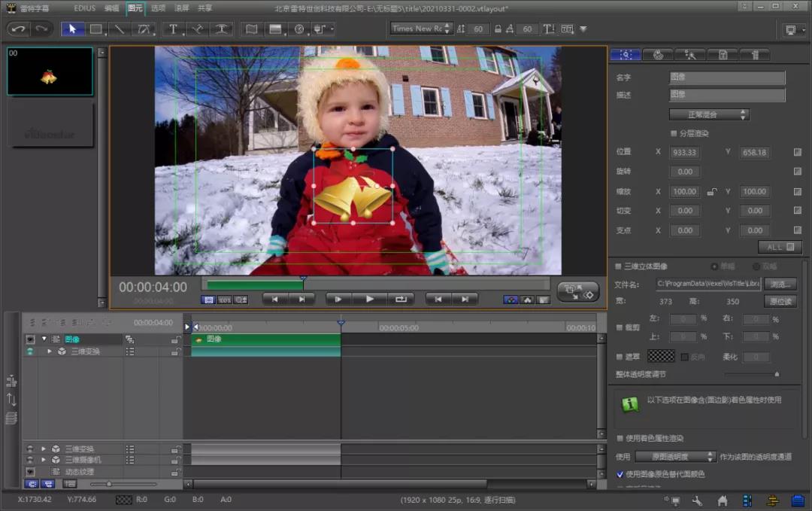This screenshot has width=812, height=511.
Task: Toggle keyframe checkbox for 旋转 row
Action: [798, 172]
